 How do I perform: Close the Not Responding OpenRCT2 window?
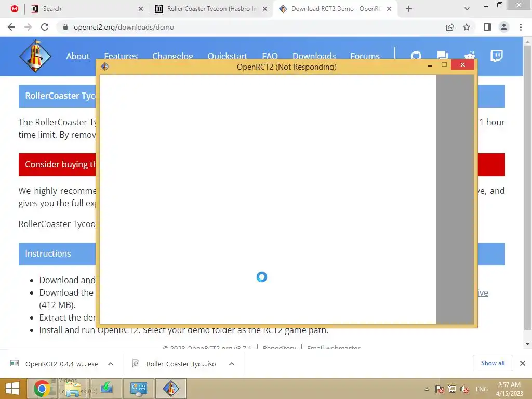(x=462, y=64)
